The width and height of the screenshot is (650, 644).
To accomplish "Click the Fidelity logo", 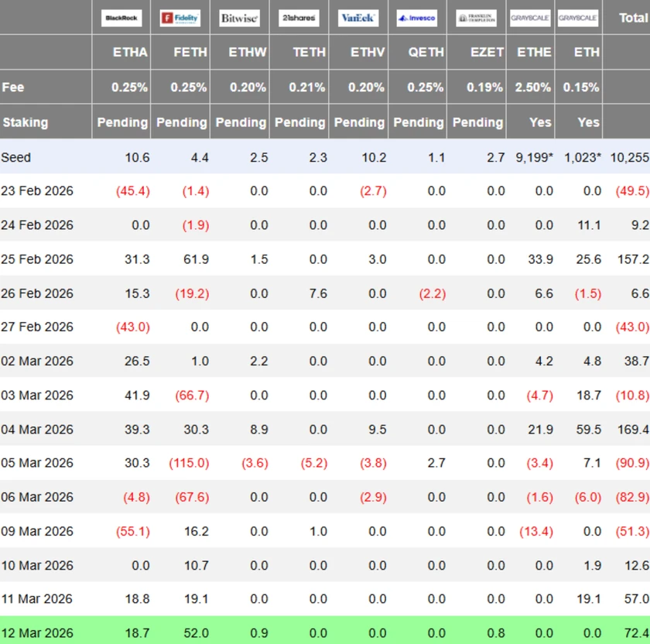I will tap(180, 17).
